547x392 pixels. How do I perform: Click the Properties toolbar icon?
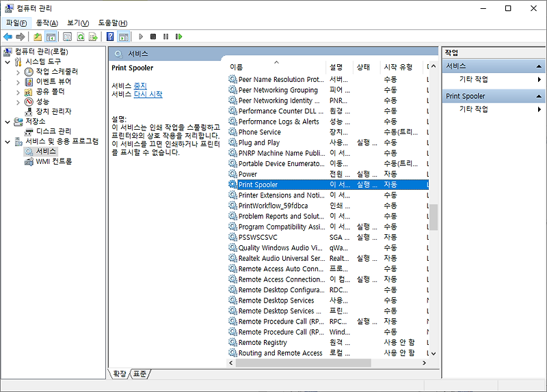67,37
